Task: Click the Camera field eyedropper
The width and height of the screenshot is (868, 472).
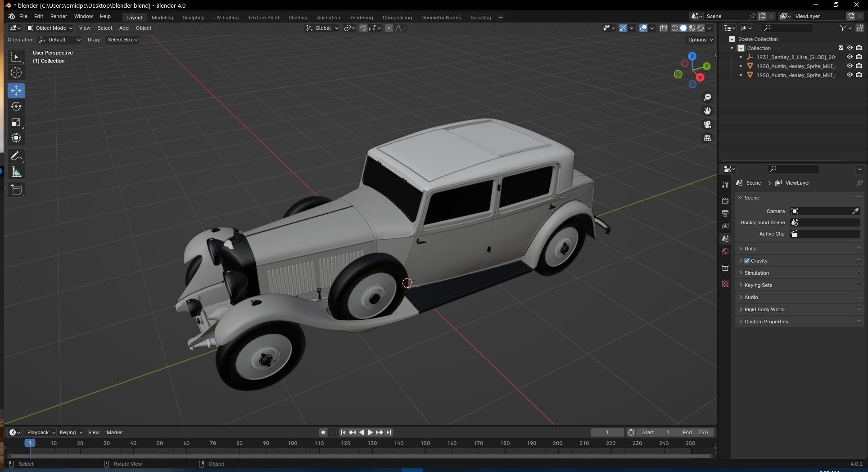Action: (x=855, y=211)
